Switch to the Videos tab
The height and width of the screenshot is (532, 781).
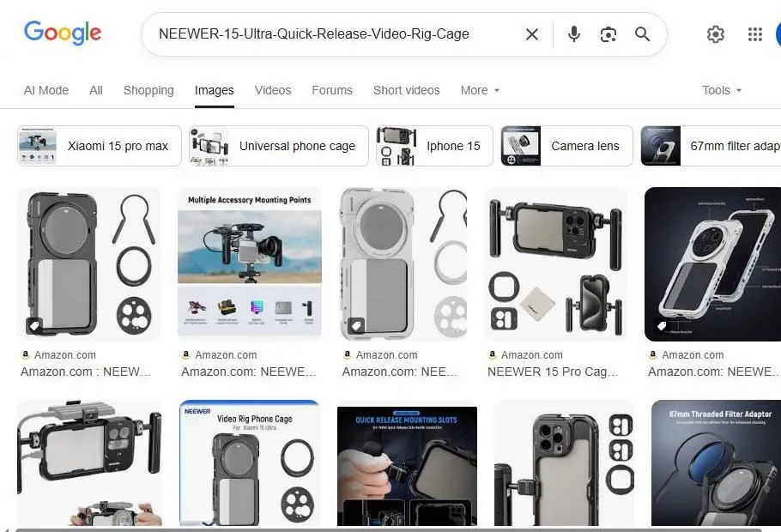click(272, 90)
